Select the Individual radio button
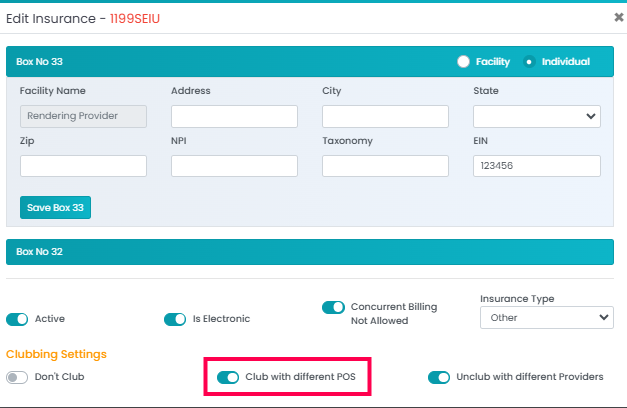This screenshot has width=627, height=408. [530, 62]
